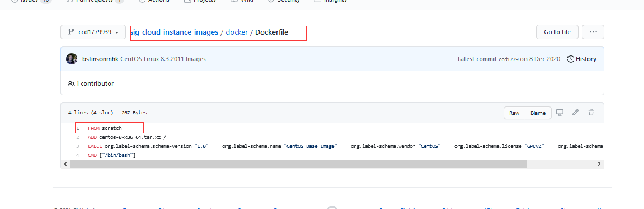Open the commit ccd1779 link

click(509, 59)
